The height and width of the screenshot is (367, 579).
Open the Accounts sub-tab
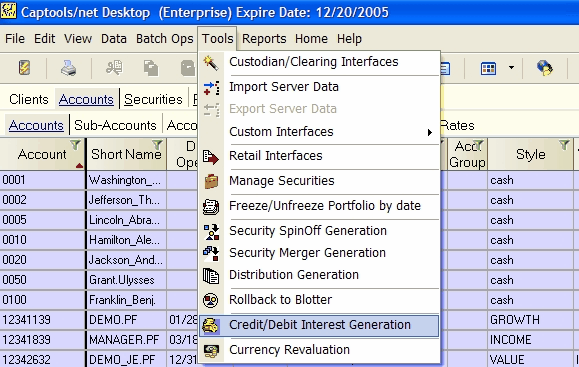click(36, 125)
